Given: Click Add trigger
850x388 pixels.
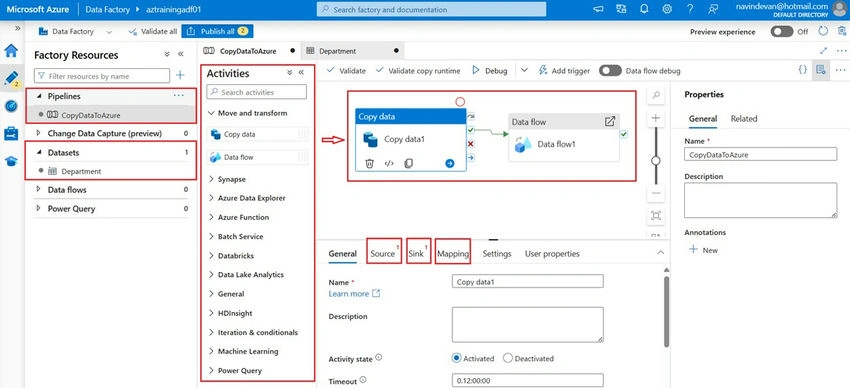Looking at the screenshot, I should 564,70.
